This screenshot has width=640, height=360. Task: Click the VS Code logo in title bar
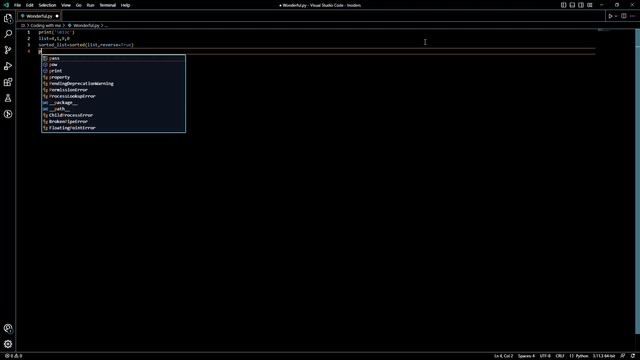(6, 5)
